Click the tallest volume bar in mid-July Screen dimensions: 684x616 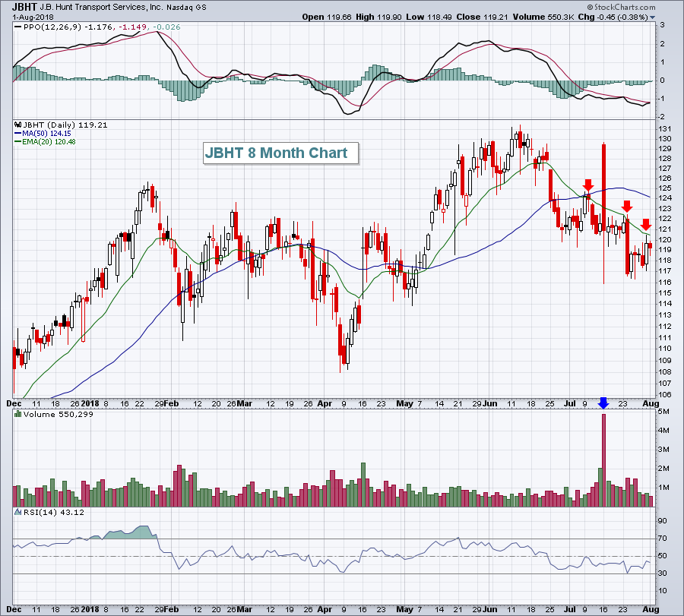pyautogui.click(x=603, y=460)
